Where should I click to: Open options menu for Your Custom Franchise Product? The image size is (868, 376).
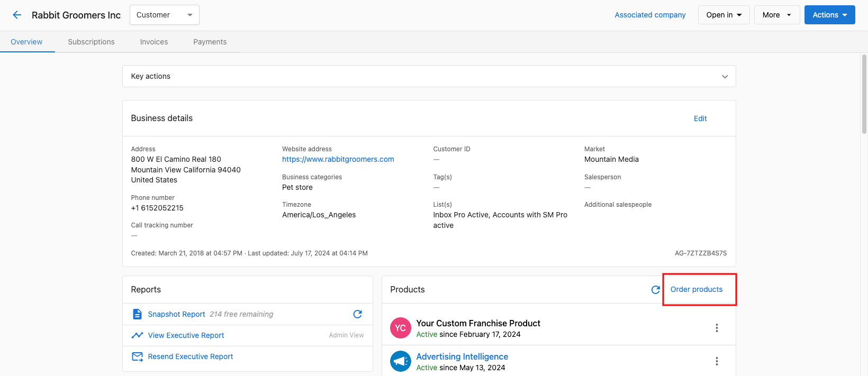coord(717,328)
